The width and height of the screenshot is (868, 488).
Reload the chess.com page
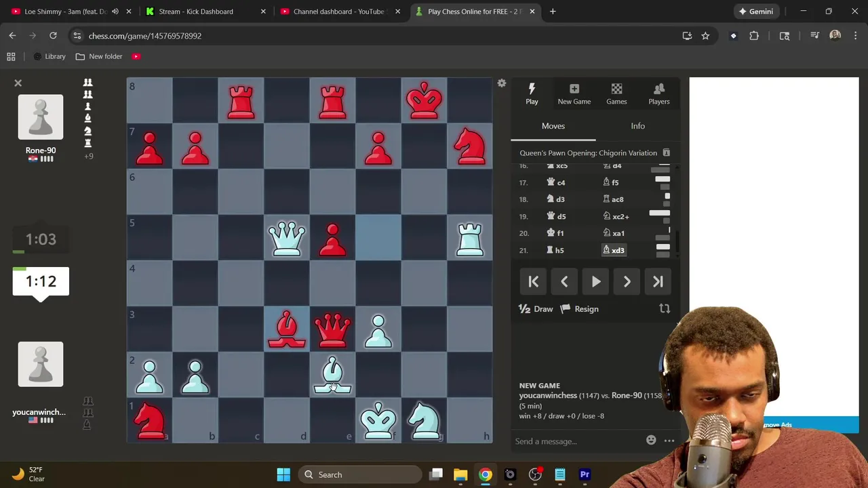click(53, 36)
